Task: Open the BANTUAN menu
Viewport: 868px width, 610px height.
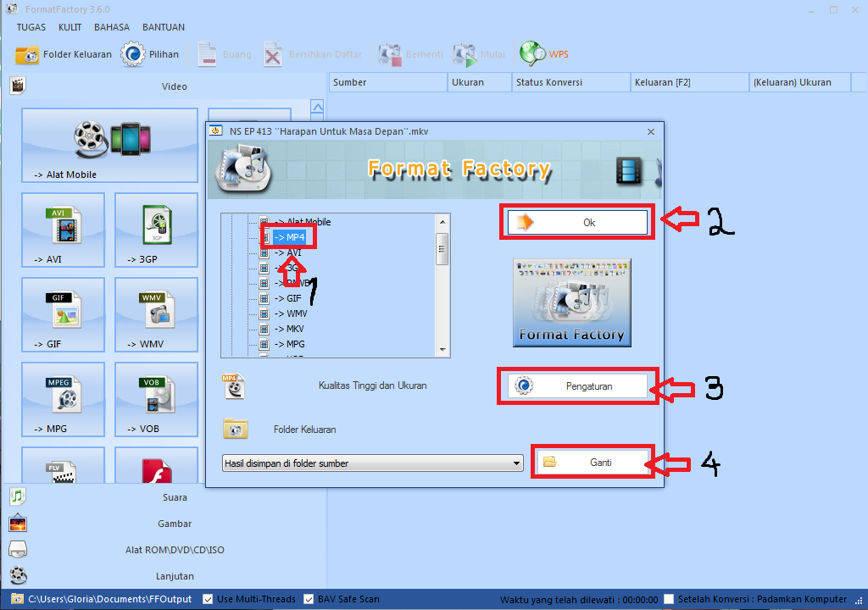Action: click(164, 27)
